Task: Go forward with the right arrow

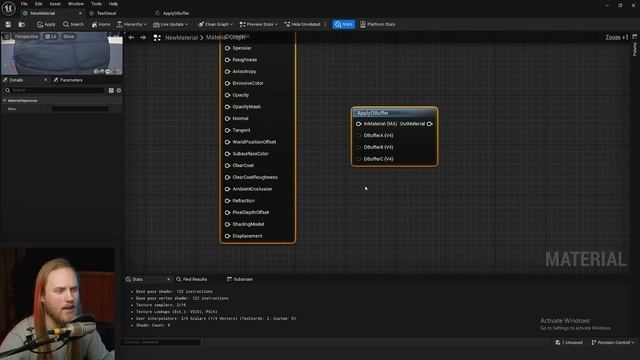Action: click(143, 38)
